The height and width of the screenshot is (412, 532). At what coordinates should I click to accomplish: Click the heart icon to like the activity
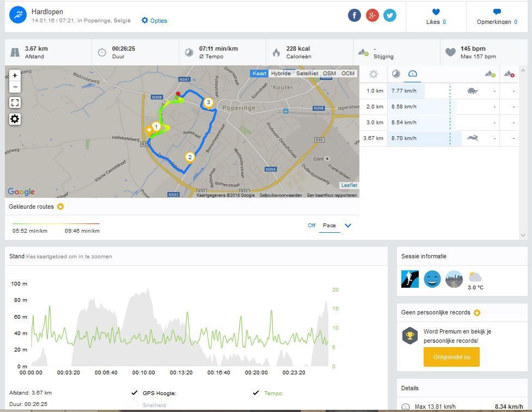pos(436,12)
